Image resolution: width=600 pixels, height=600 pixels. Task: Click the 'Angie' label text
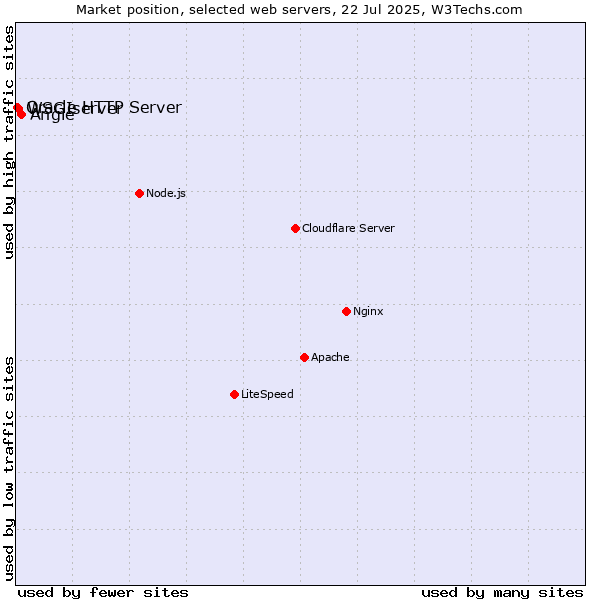[52, 115]
